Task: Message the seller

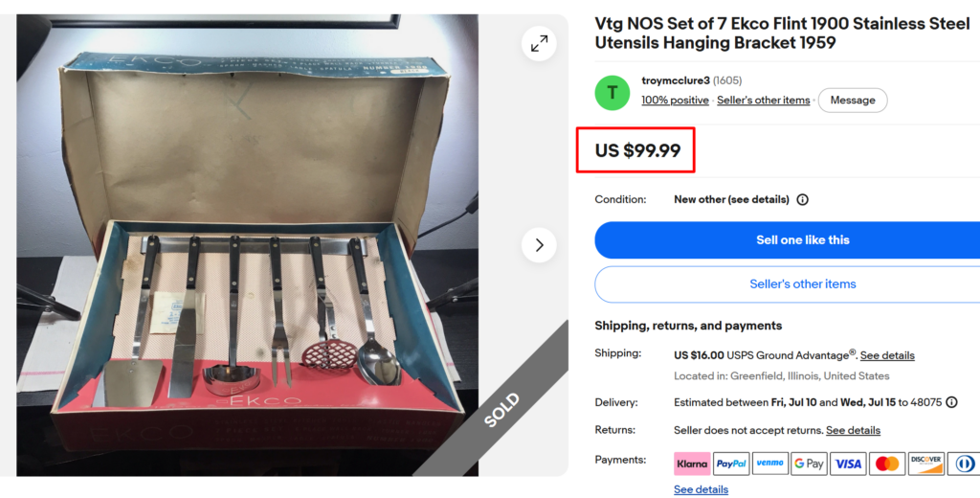Action: (853, 101)
